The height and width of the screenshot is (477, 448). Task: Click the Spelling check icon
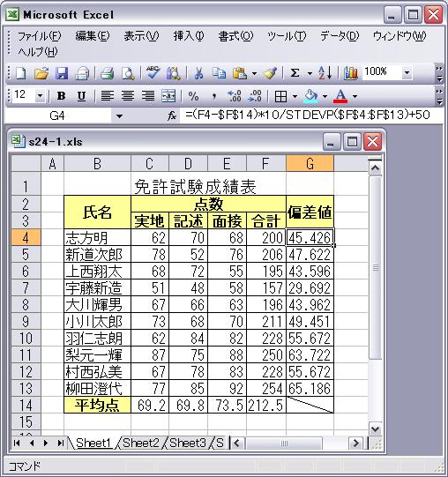153,73
